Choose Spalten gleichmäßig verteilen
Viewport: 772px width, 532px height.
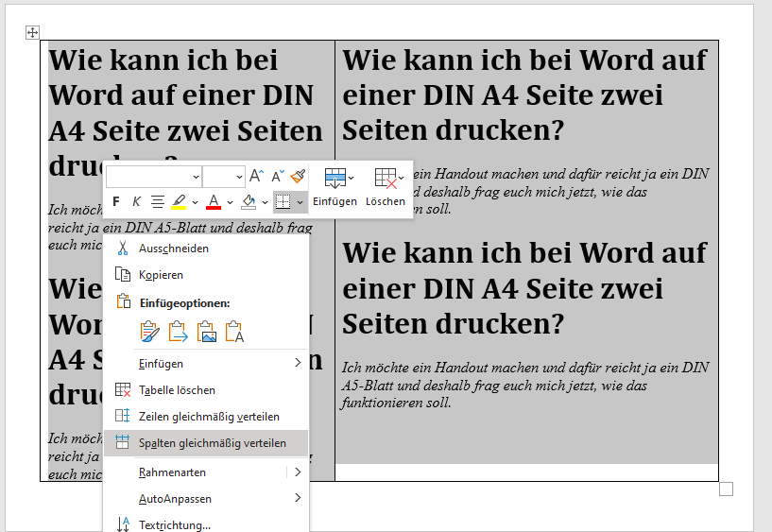point(206,443)
